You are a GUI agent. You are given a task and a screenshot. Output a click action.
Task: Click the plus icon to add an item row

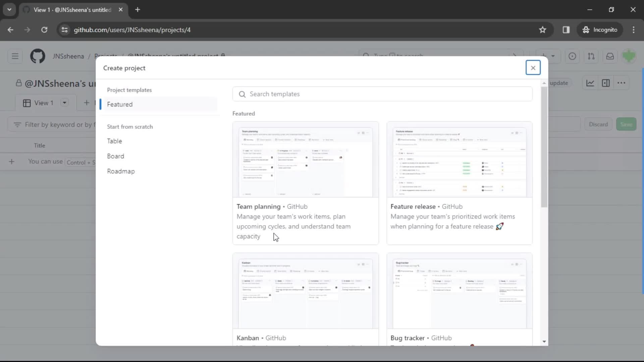11,162
